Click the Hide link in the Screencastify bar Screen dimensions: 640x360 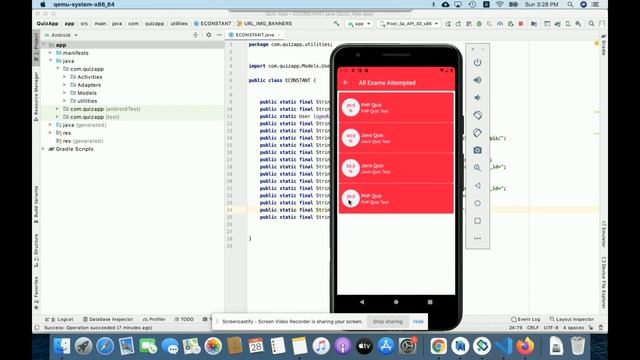click(418, 322)
